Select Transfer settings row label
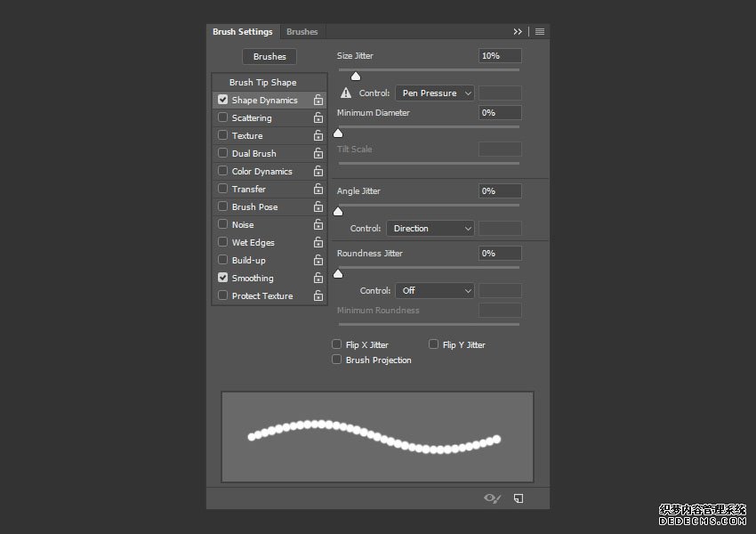The width and height of the screenshot is (756, 534). tap(249, 189)
